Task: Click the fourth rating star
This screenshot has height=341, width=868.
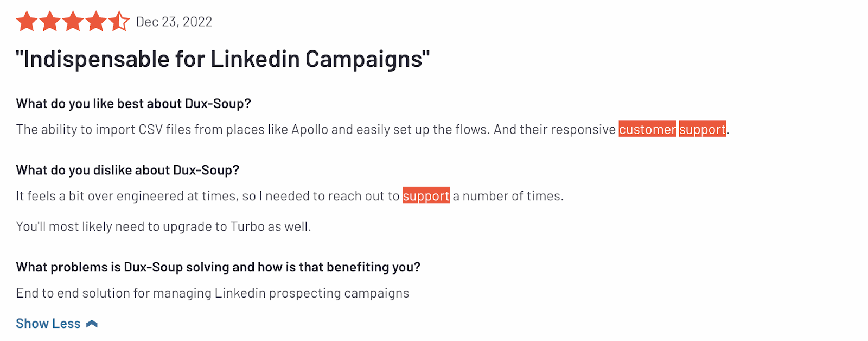Action: pos(96,22)
